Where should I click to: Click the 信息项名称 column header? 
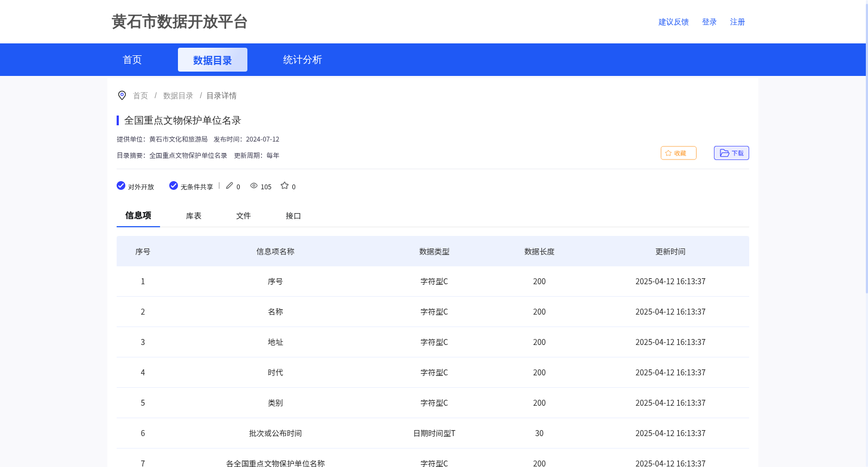tap(276, 251)
